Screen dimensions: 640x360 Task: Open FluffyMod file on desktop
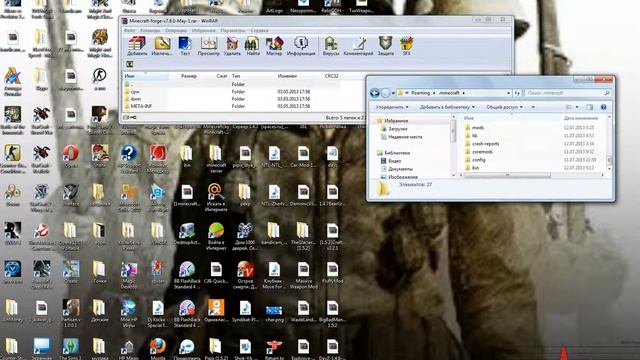332,273
